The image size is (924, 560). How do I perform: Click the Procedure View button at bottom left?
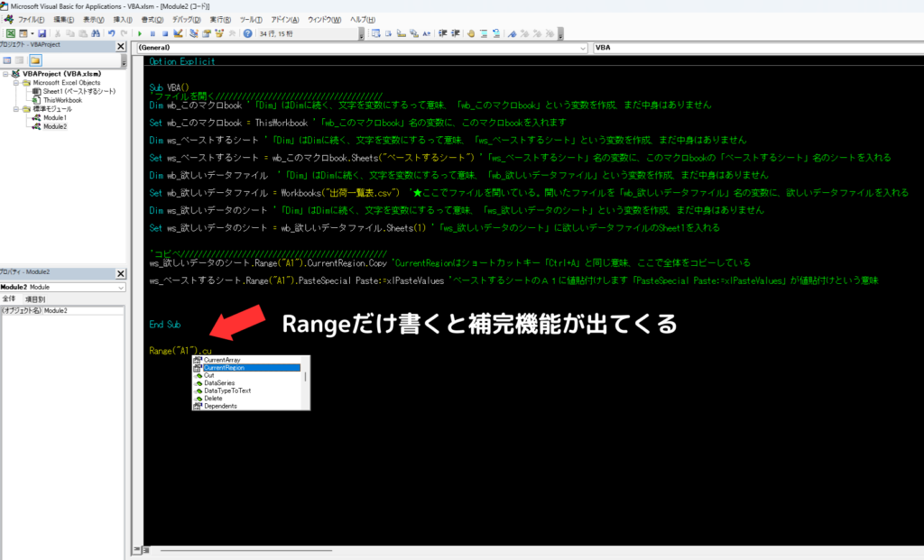pos(137,550)
